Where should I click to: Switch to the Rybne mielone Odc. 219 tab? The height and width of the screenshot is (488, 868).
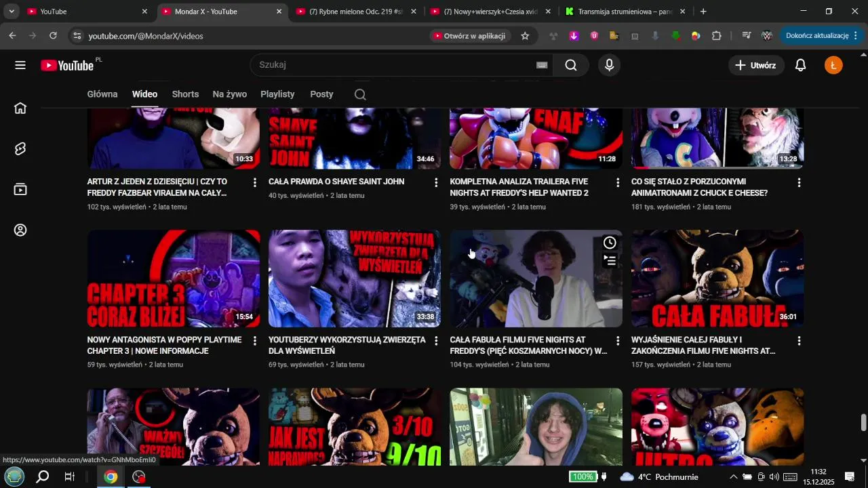point(355,12)
